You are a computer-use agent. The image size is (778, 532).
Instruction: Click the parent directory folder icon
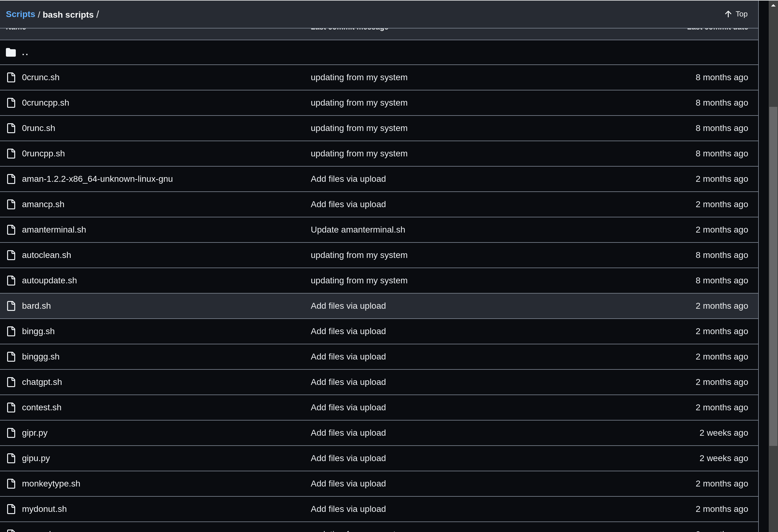[11, 53]
